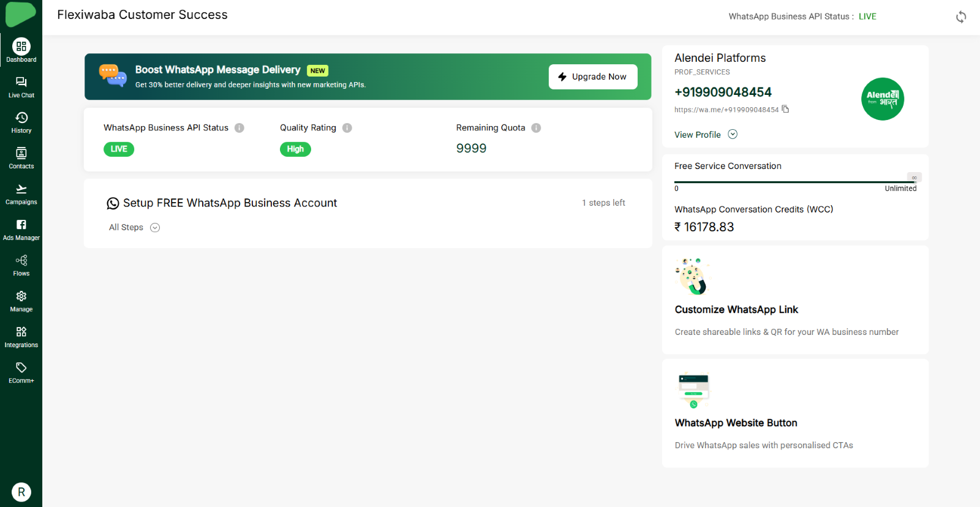Click the chat bubbles banner icon
The height and width of the screenshot is (507, 980).
coord(113,76)
